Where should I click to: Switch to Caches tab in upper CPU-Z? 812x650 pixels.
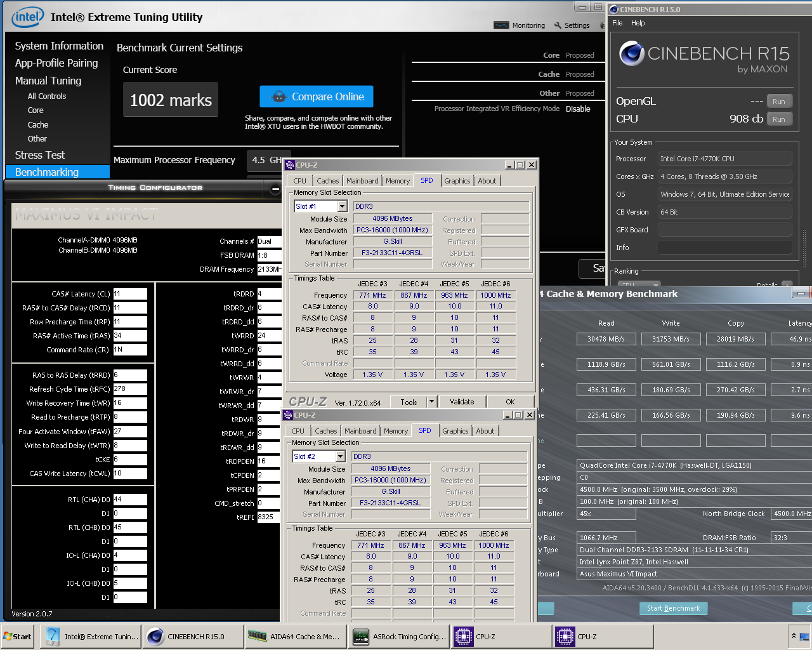pos(328,181)
